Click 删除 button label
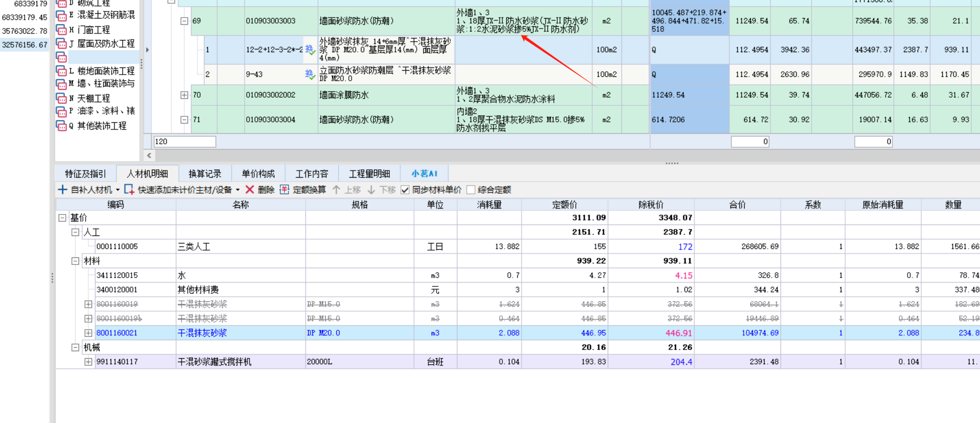This screenshot has width=980, height=423. click(x=266, y=190)
